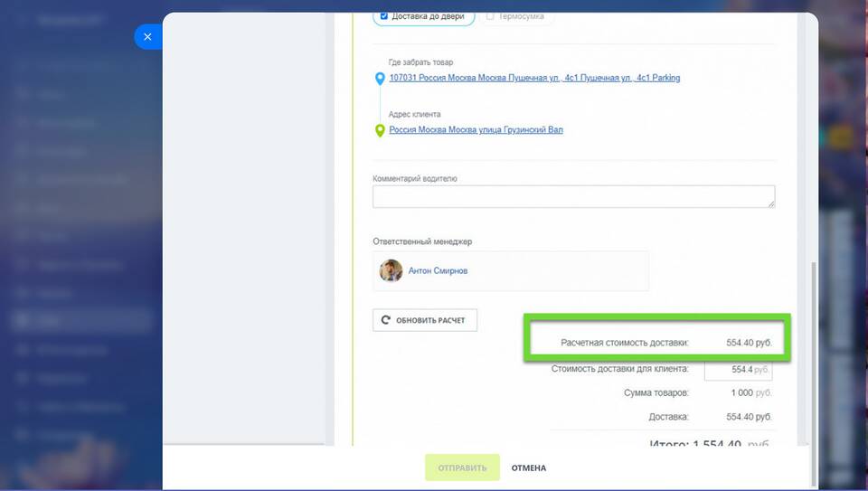Enable the 'Термосумка' checkbox
The width and height of the screenshot is (868, 491).
click(x=490, y=16)
